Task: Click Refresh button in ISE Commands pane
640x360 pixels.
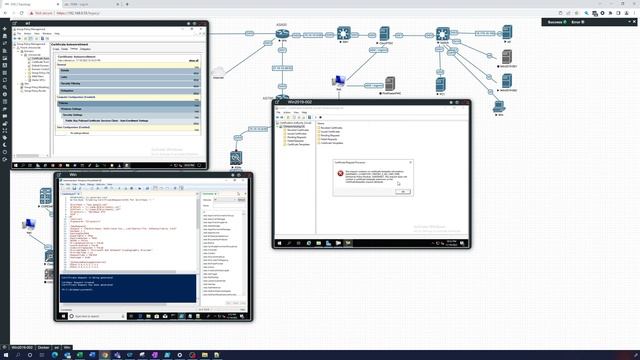Action: click(241, 200)
